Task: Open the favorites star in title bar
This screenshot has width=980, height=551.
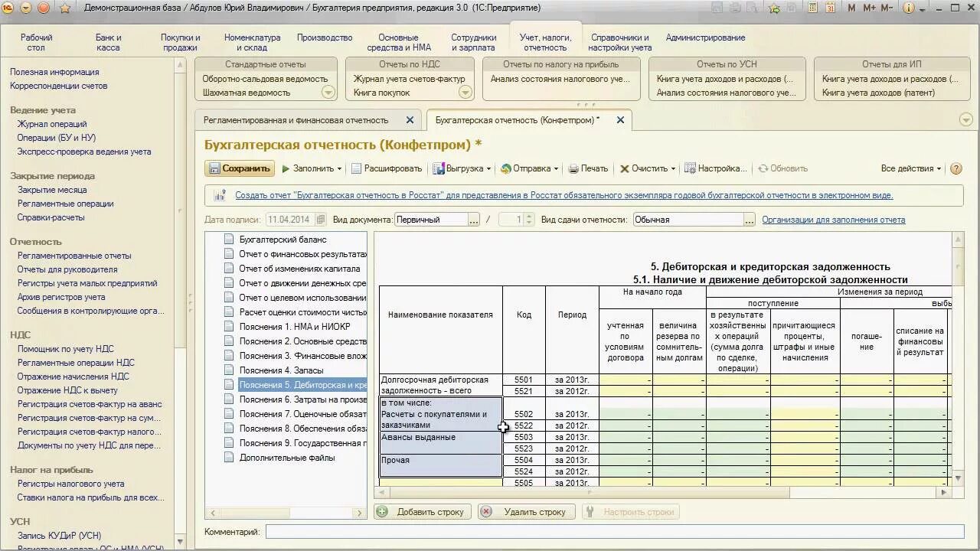Action: pyautogui.click(x=65, y=8)
